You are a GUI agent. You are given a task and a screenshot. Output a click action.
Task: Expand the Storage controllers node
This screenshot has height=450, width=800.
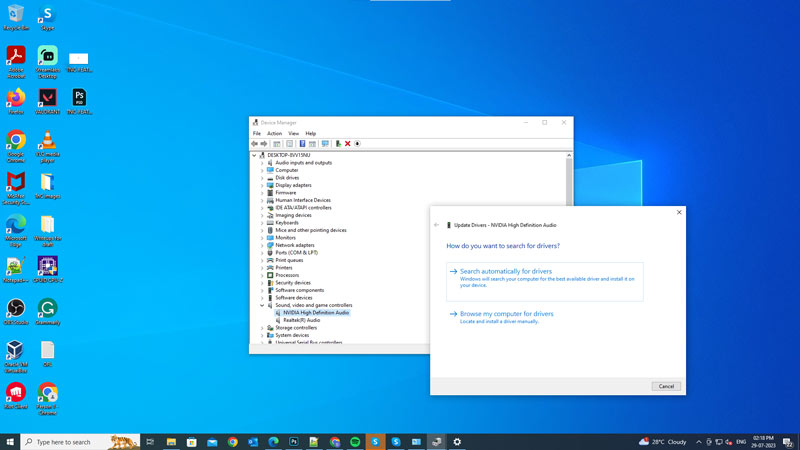click(x=262, y=328)
